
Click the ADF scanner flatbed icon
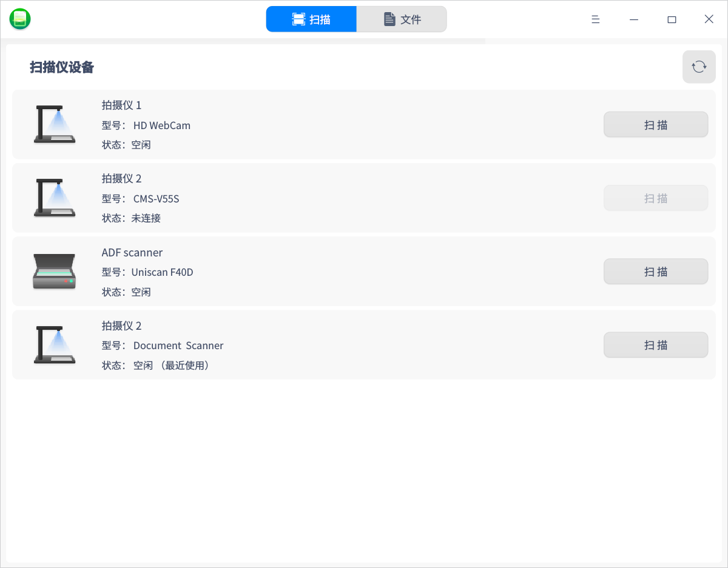tap(55, 271)
